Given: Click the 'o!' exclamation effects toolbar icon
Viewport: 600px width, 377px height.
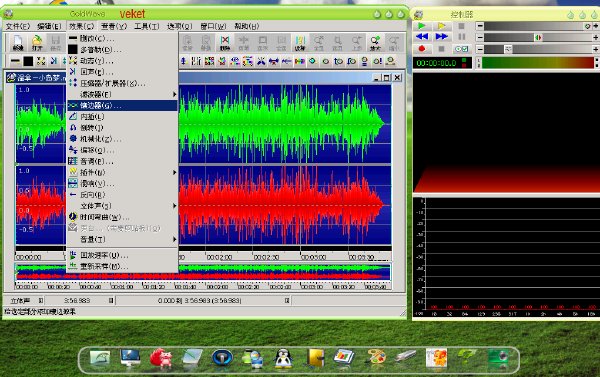Looking at the screenshot, I should 377,61.
